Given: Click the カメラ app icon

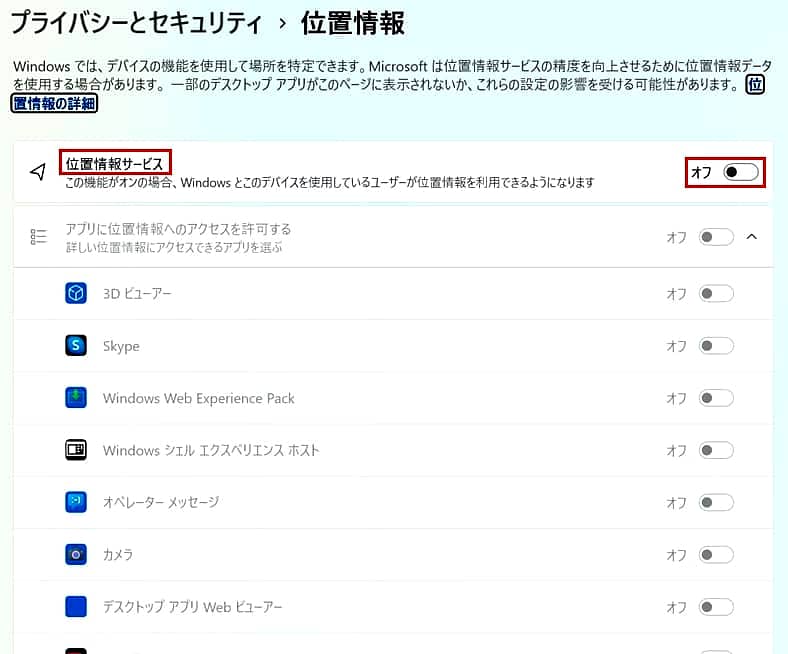Looking at the screenshot, I should coord(76,554).
